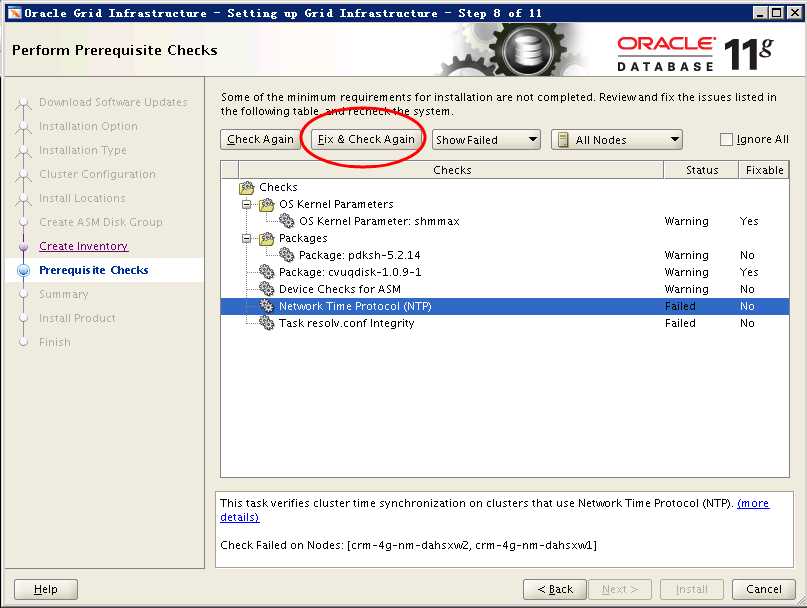Click the OS Kernel Parameters folder icon
This screenshot has height=608, width=807.
coord(267,204)
